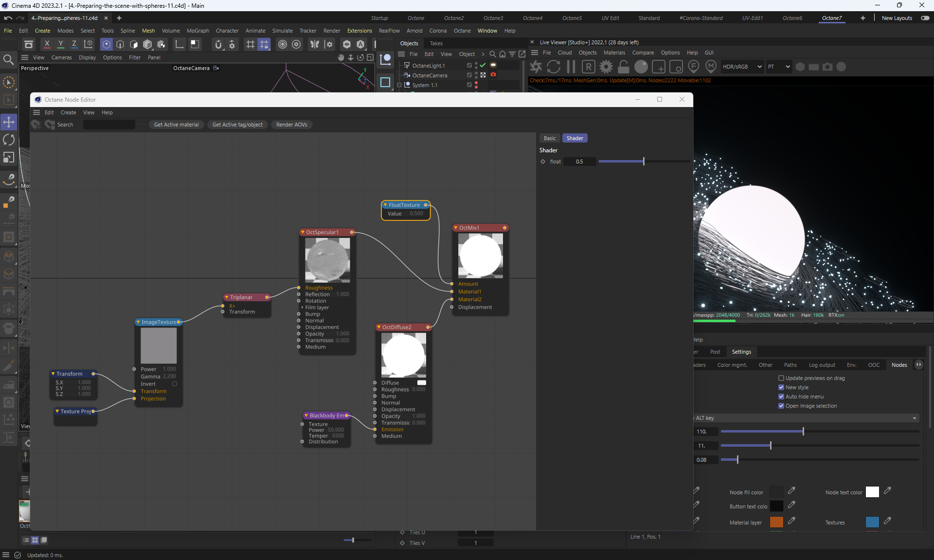The image size is (934, 560).
Task: Click the clay mode sphere icon
Action: pyautogui.click(x=641, y=67)
